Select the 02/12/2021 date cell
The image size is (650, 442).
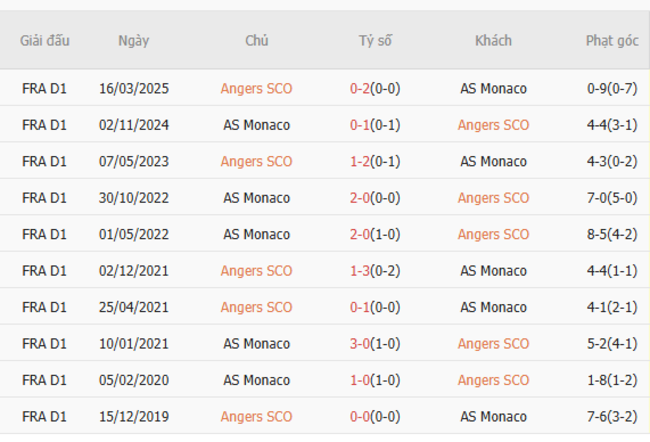(x=133, y=271)
